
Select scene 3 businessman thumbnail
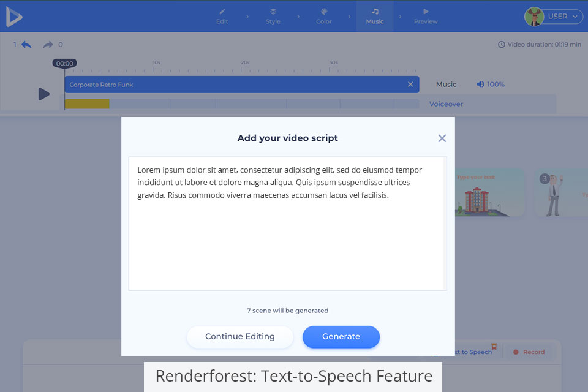point(561,192)
